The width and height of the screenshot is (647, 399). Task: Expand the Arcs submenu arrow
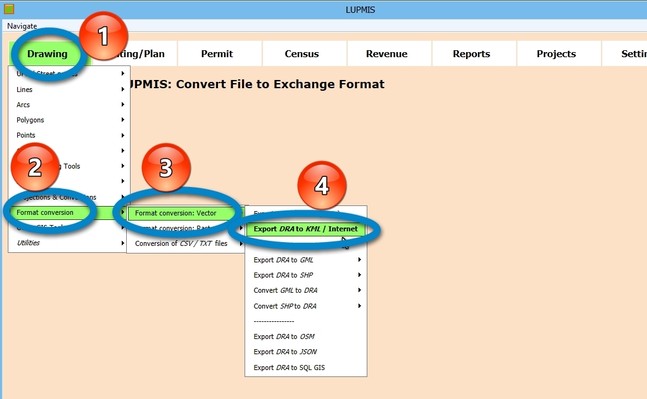point(123,104)
